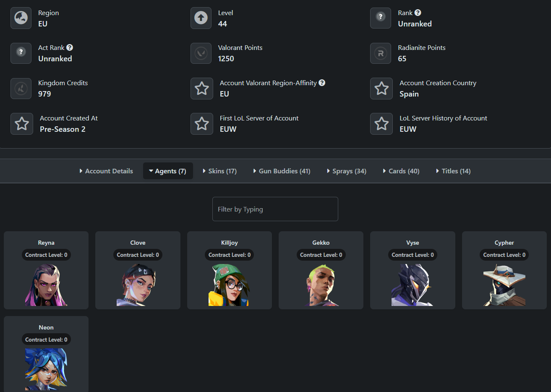Click the question mark icon box beside Rank
The image size is (551, 392).
point(381,18)
